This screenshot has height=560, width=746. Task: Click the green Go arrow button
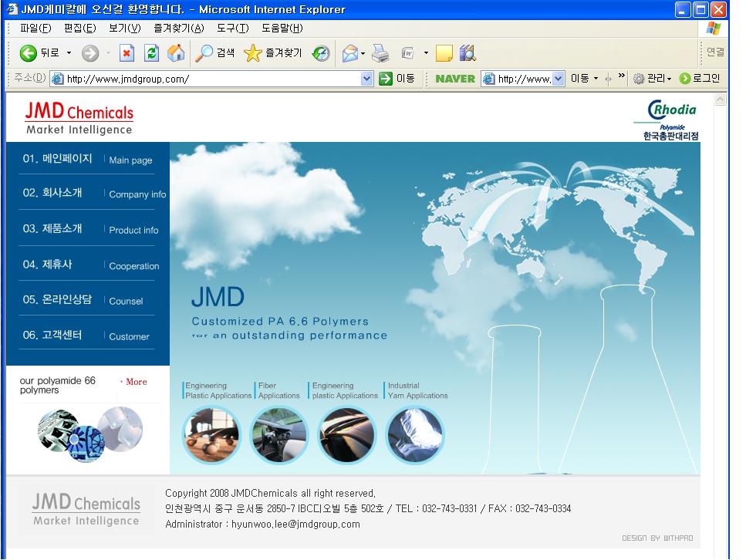pos(386,79)
